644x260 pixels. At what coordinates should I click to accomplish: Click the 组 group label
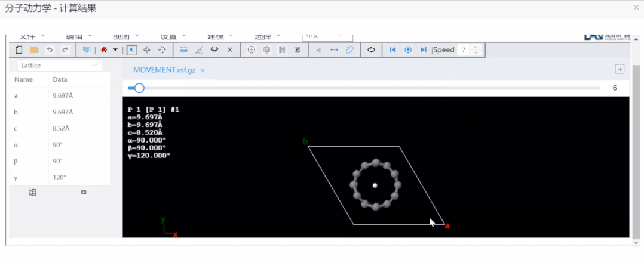[32, 193]
